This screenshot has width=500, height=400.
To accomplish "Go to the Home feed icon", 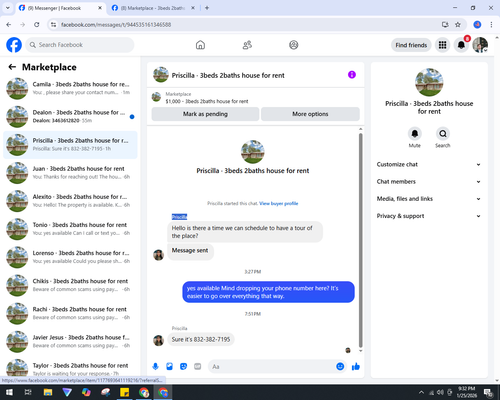I will pyautogui.click(x=200, y=45).
